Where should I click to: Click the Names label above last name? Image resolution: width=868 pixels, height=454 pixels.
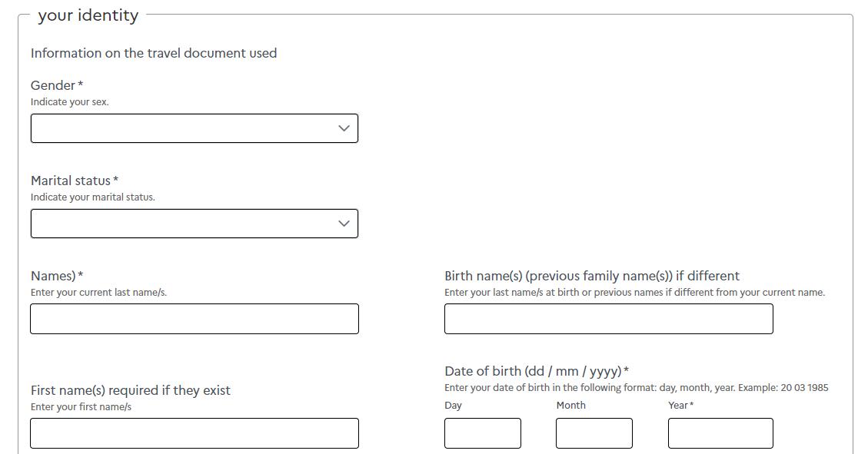[x=53, y=276]
